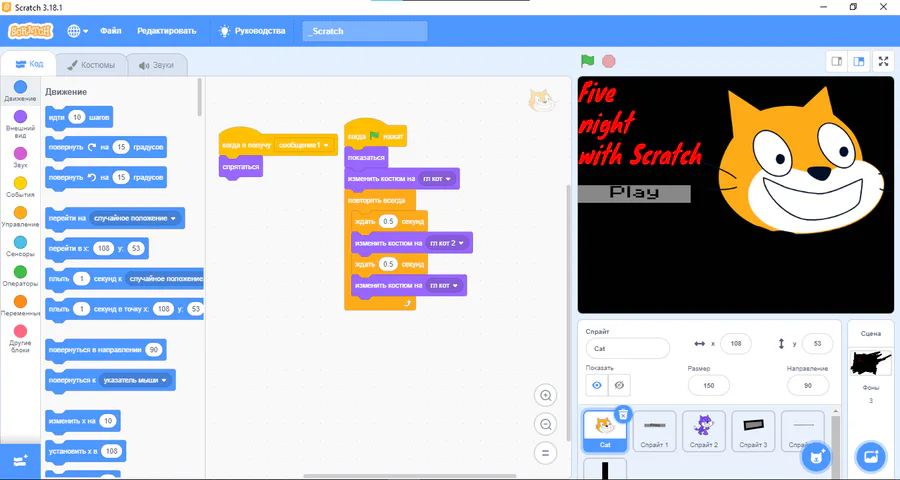Zoom in the code workspace
This screenshot has width=900, height=480.
tap(545, 395)
